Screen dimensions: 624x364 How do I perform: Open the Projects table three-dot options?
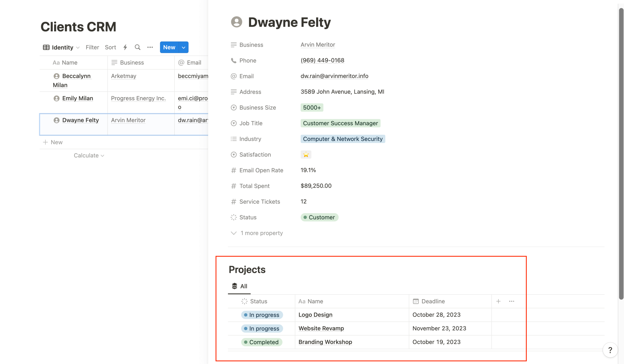(x=511, y=301)
